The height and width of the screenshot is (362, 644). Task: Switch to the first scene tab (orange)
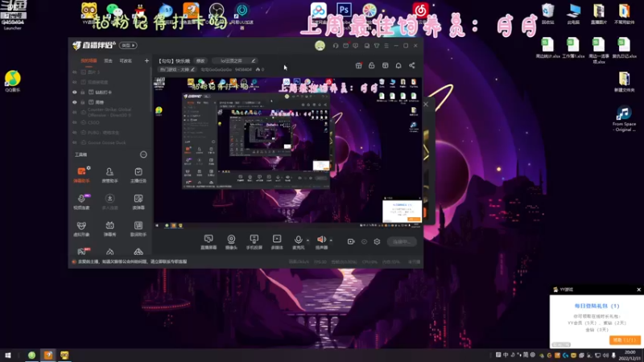(89, 61)
